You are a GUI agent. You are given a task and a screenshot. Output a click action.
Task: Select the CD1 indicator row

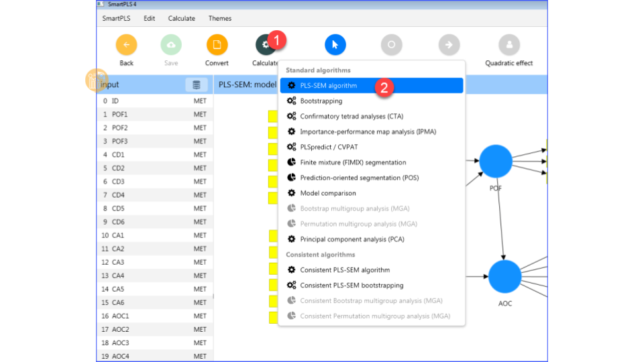point(155,155)
